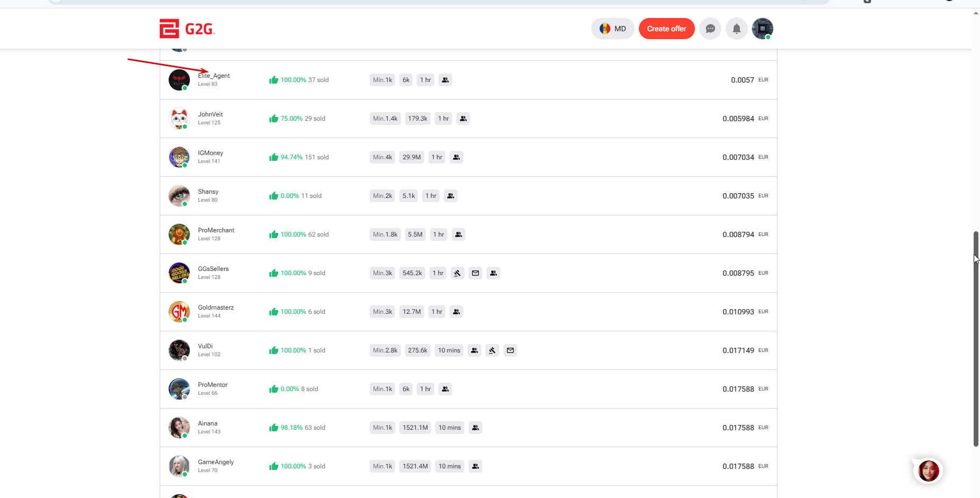Click face-to-face trade icon in Elite_Agent row
This screenshot has width=980, height=498.
coord(445,80)
